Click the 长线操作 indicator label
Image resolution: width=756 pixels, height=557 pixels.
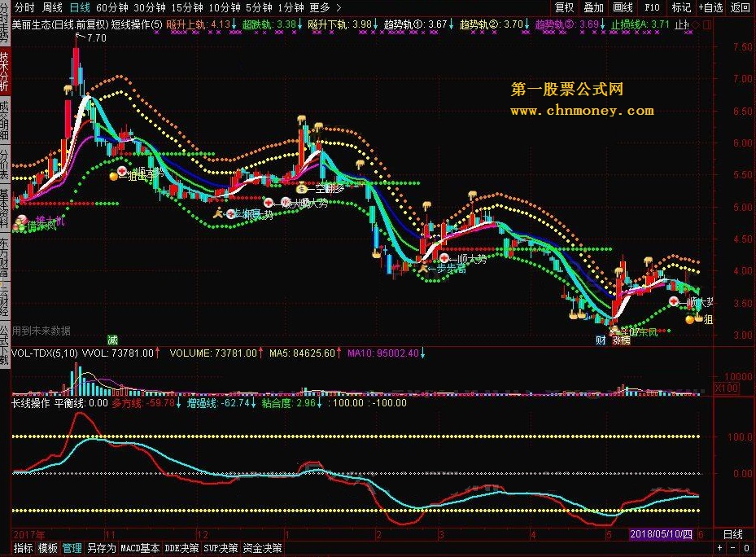click(30, 403)
